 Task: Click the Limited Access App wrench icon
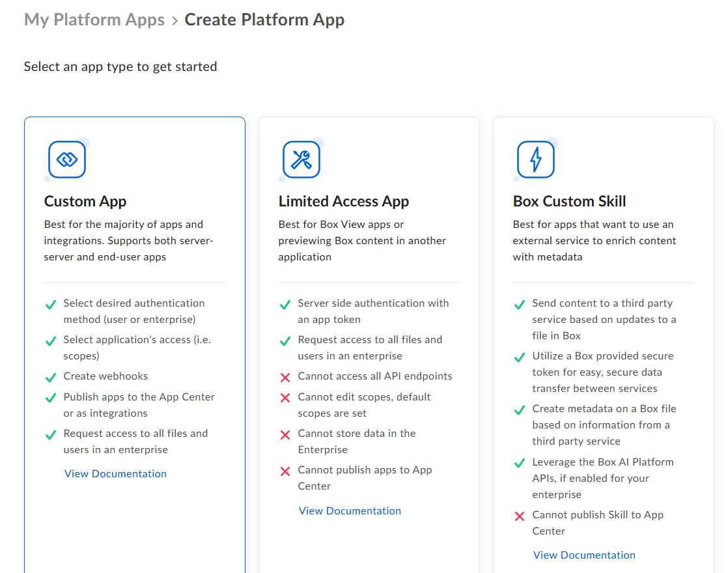click(301, 160)
